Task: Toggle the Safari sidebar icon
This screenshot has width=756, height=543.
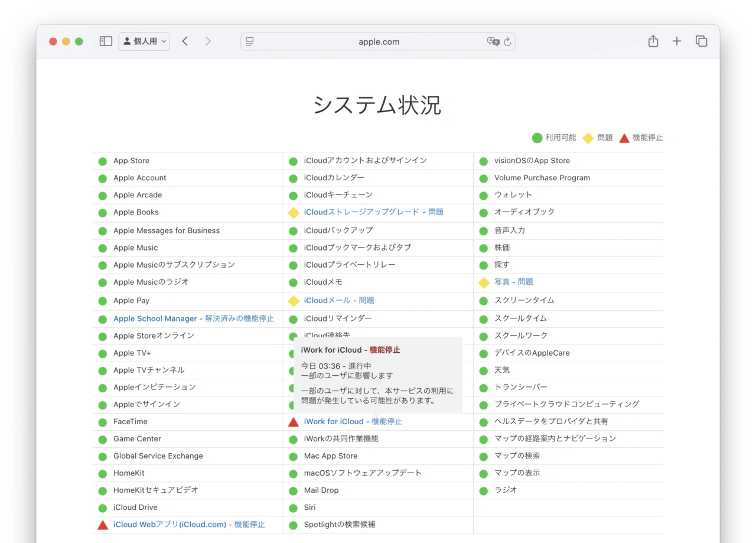Action: coord(106,41)
